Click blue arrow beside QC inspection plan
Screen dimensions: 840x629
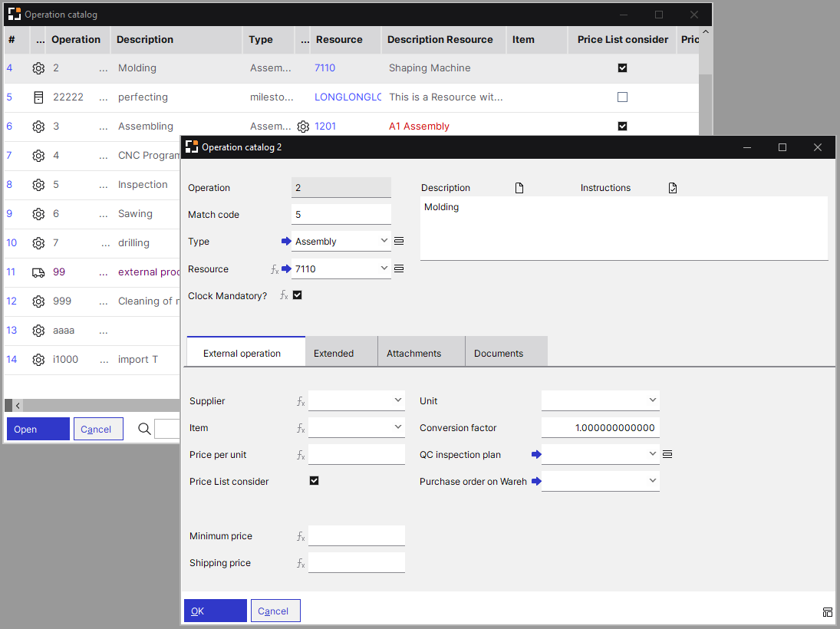[x=535, y=455]
